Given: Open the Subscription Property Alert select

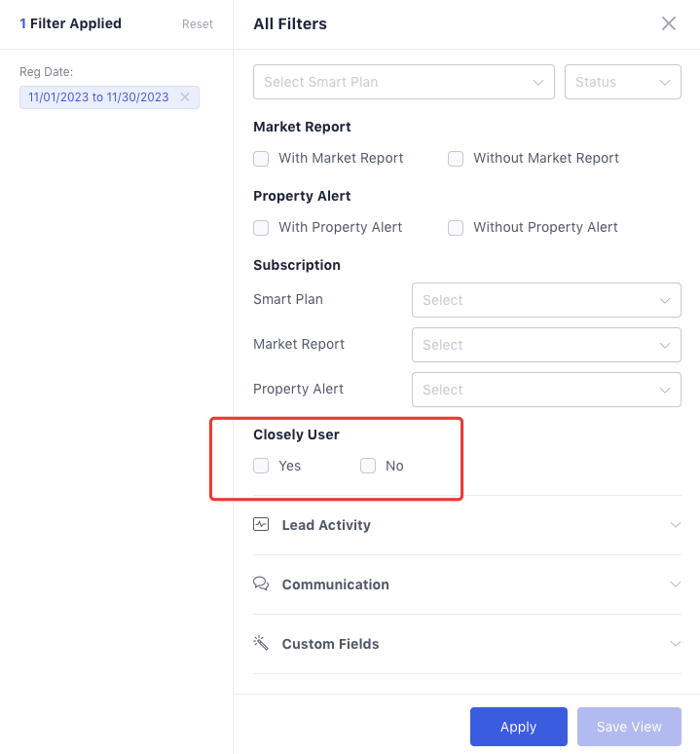Looking at the screenshot, I should pyautogui.click(x=546, y=390).
